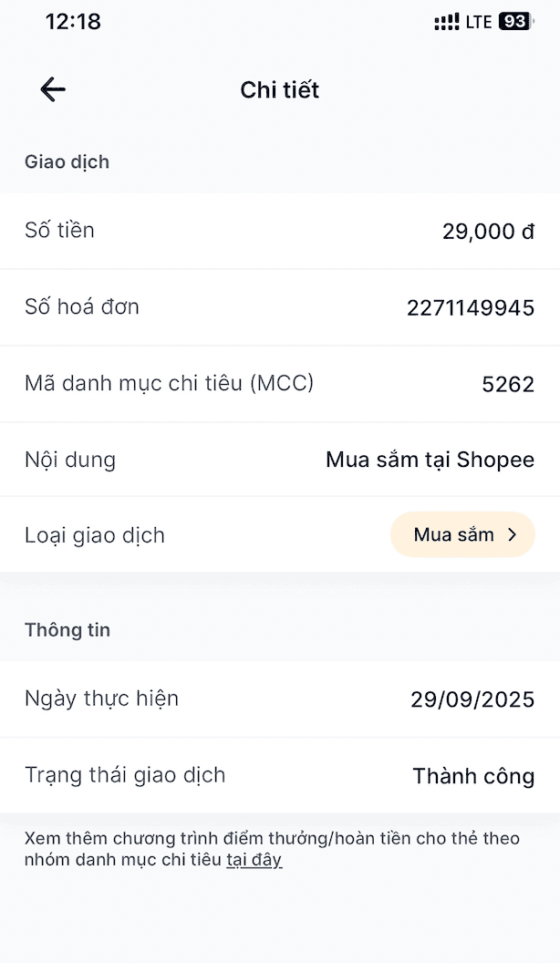560x963 pixels.
Task: Tap the status bar clock
Action: (x=73, y=22)
